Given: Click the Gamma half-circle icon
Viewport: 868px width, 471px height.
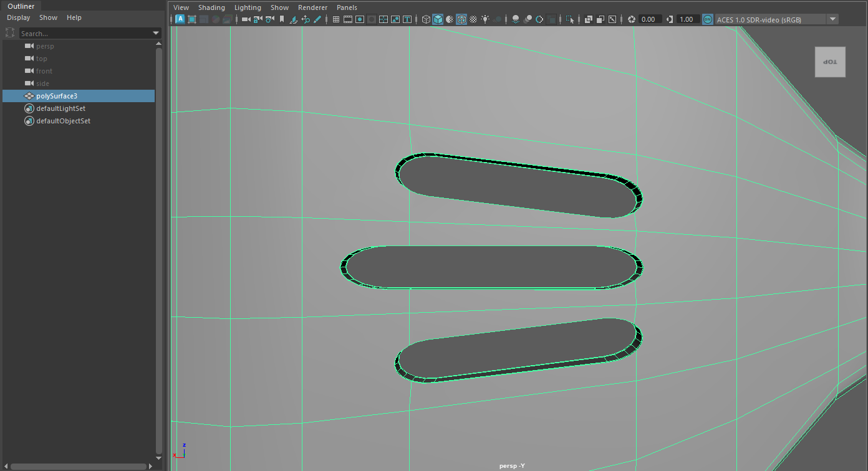Looking at the screenshot, I should point(669,19).
